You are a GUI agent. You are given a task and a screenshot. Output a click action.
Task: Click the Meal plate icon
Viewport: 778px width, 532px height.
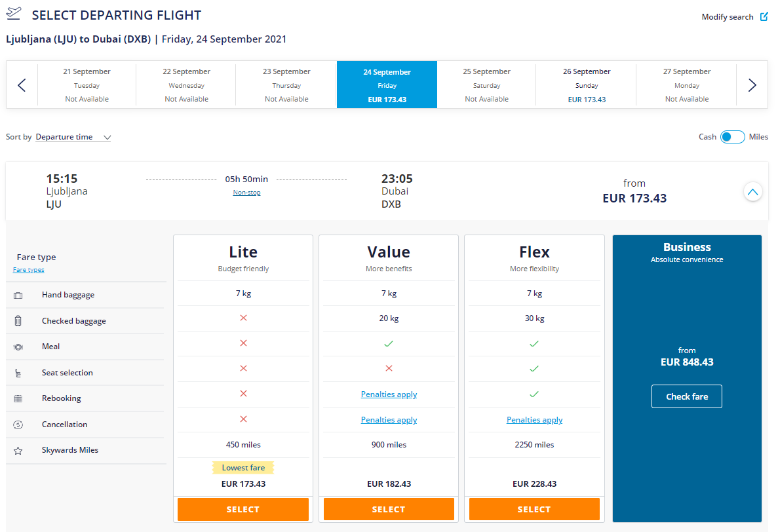18,347
